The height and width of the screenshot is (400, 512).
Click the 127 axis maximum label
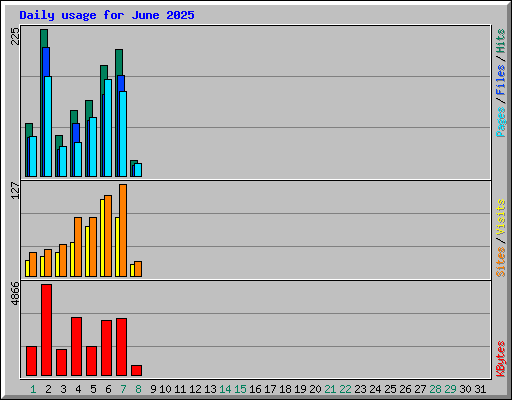click(x=15, y=190)
